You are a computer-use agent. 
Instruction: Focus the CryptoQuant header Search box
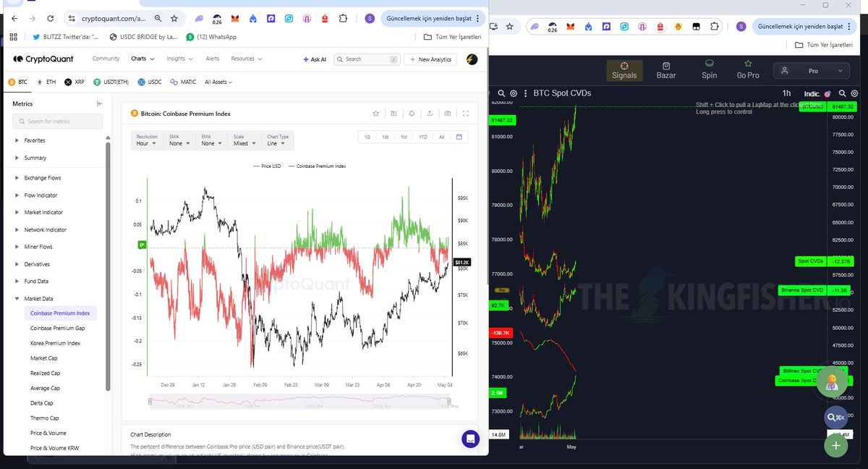(367, 59)
